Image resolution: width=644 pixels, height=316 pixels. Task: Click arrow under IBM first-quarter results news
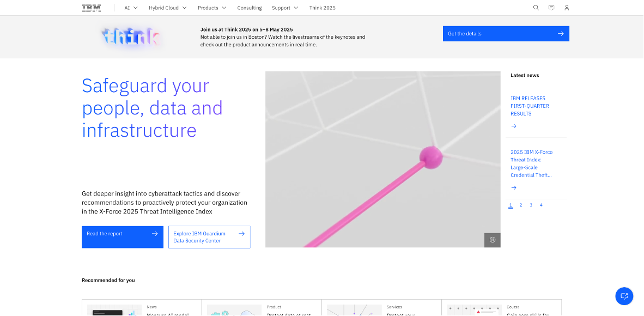(513, 126)
